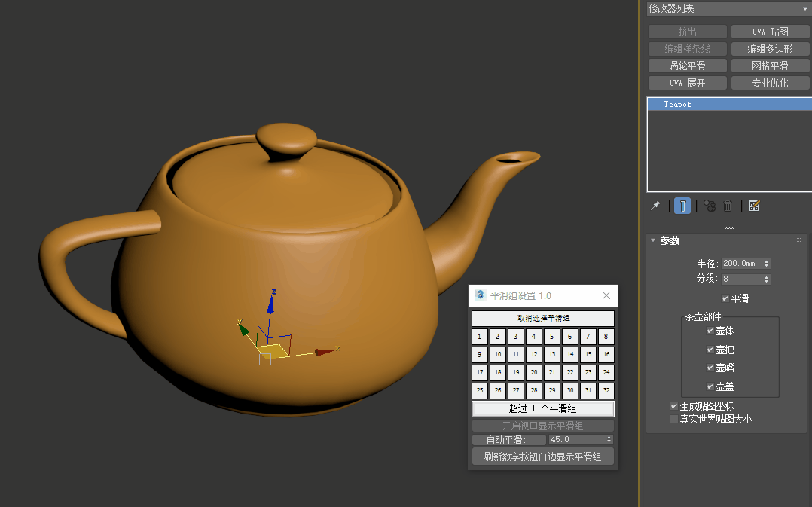Click remove modifier trash icon
Image resolution: width=812 pixels, height=507 pixels.
tap(728, 206)
